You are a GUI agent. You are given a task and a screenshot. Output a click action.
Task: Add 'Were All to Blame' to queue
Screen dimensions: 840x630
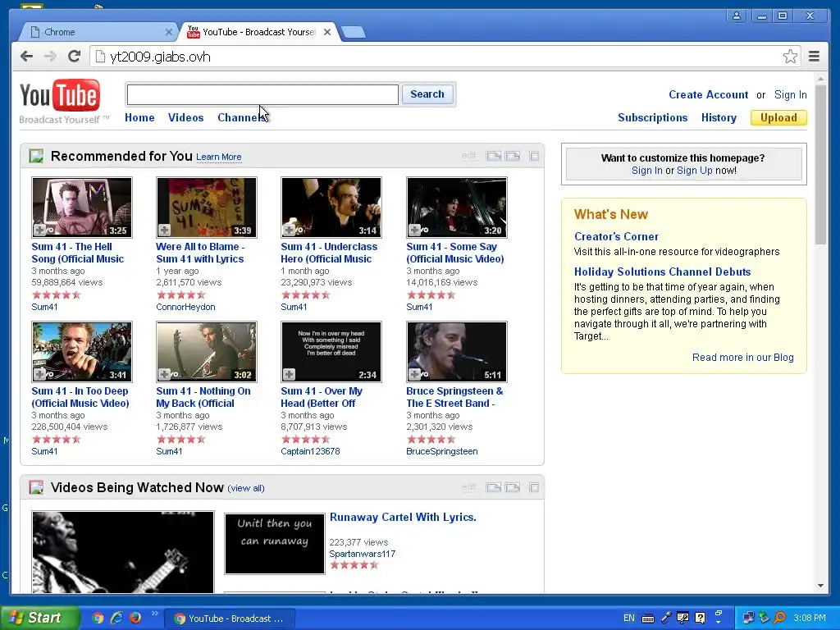(164, 231)
